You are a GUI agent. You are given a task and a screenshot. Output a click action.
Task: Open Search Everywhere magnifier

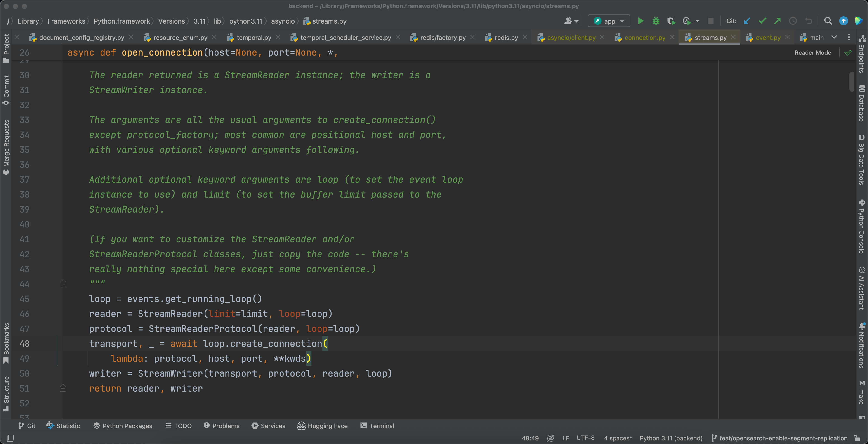pos(828,21)
